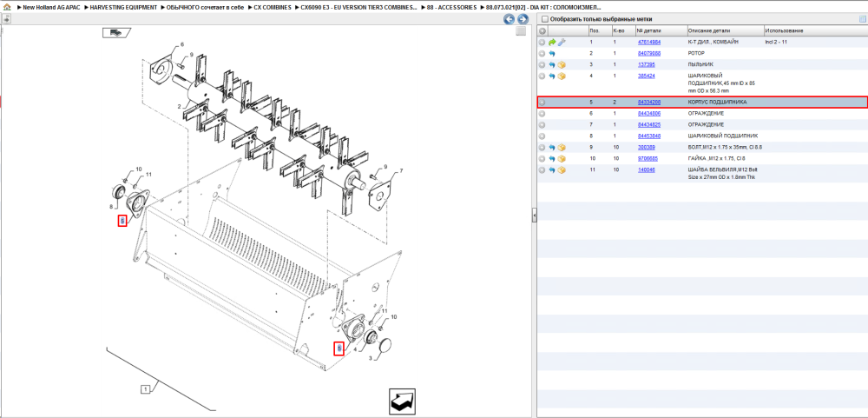This screenshot has height=418, width=868.
Task: Open 'CX6090 E3 - EU VERSION' breadcrumb
Action: [360, 7]
